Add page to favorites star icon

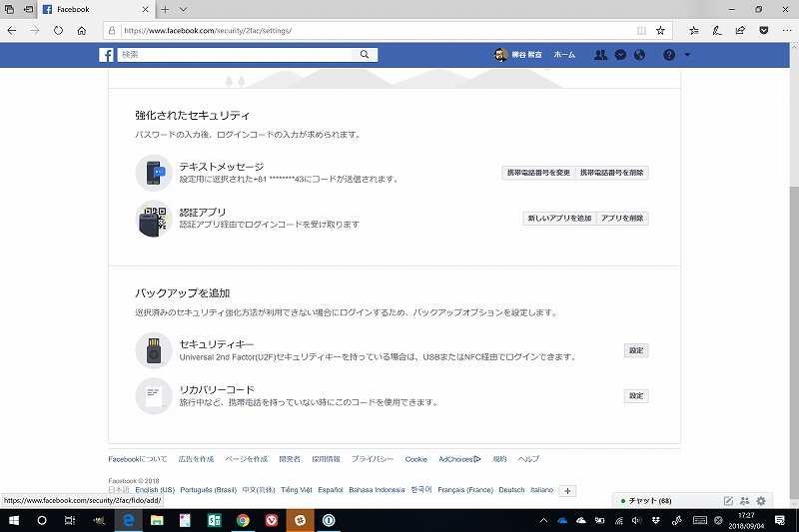coord(660,31)
